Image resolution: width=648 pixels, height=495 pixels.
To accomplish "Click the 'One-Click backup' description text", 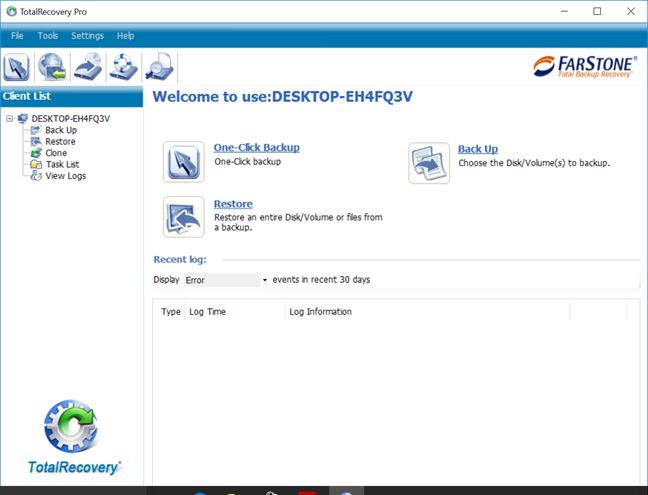I will tap(248, 162).
